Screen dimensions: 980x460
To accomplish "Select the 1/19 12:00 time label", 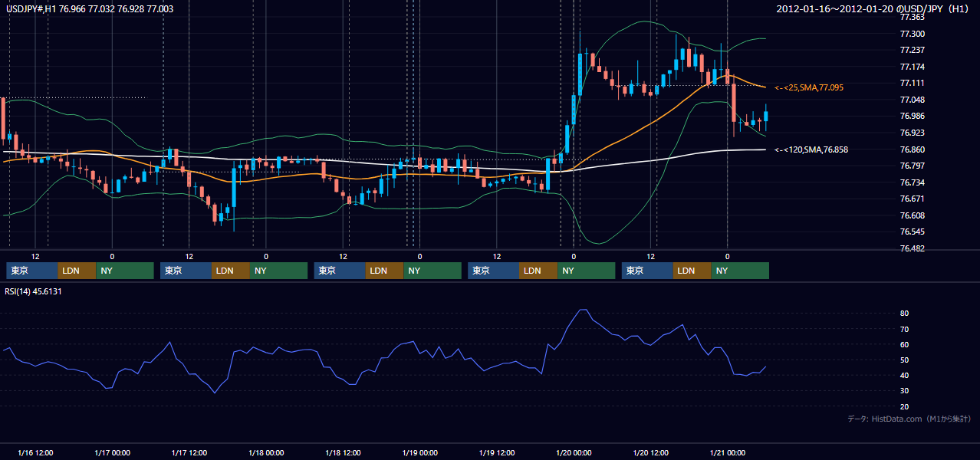I will click(497, 452).
